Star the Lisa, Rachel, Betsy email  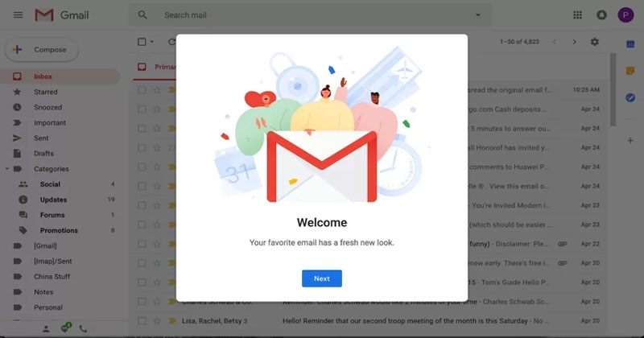[x=156, y=320]
